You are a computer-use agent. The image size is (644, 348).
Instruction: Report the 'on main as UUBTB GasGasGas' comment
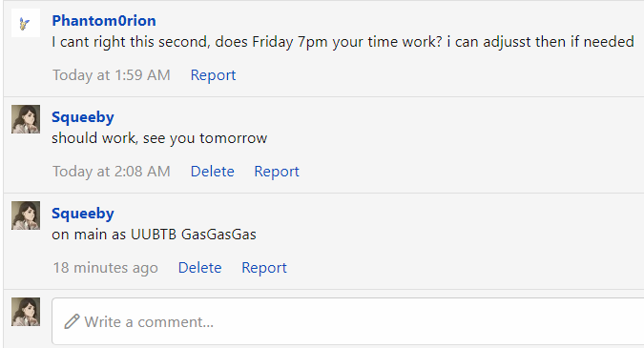[x=264, y=268]
